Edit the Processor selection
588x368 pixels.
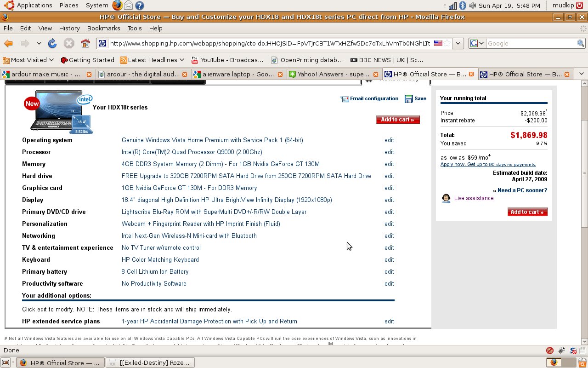point(389,152)
